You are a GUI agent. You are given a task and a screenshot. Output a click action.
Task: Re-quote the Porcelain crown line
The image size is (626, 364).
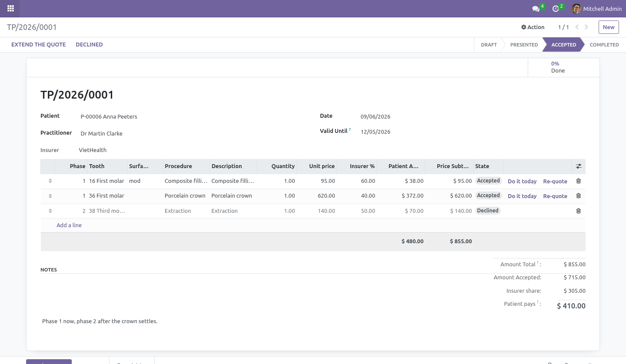point(555,196)
